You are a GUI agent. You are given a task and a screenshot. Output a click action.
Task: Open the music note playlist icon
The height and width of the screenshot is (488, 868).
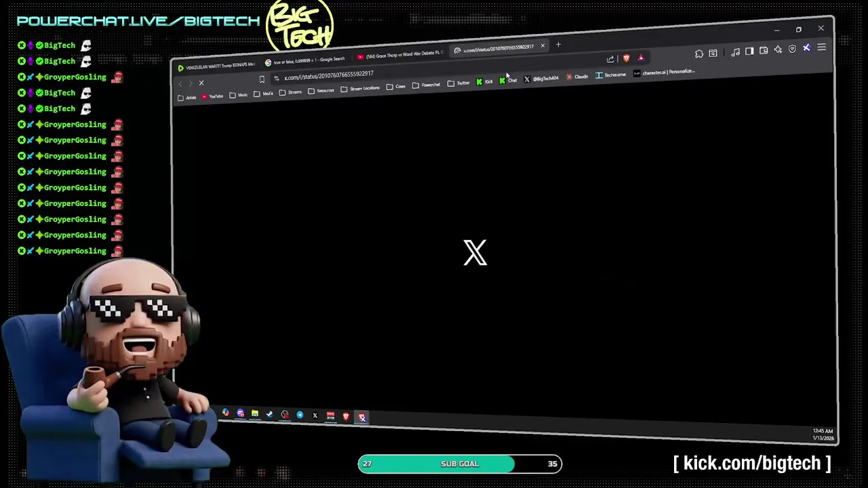(735, 52)
